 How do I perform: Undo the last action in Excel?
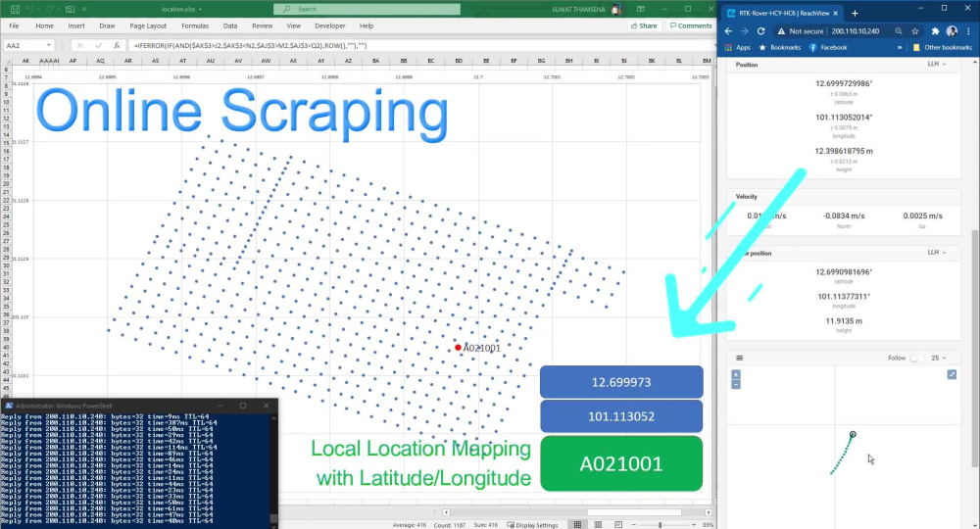[30, 10]
